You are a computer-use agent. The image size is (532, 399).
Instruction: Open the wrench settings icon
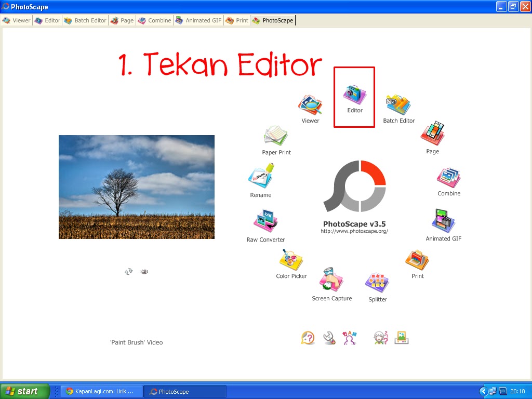pos(329,338)
